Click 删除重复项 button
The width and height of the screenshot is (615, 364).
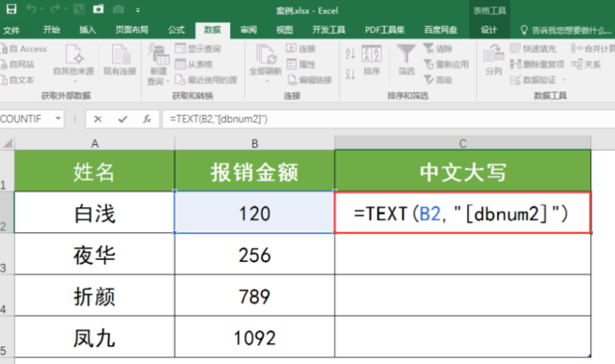pyautogui.click(x=537, y=64)
